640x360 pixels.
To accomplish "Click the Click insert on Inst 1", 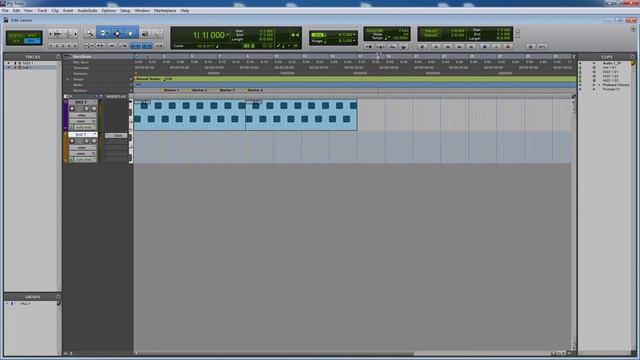I will [x=116, y=136].
